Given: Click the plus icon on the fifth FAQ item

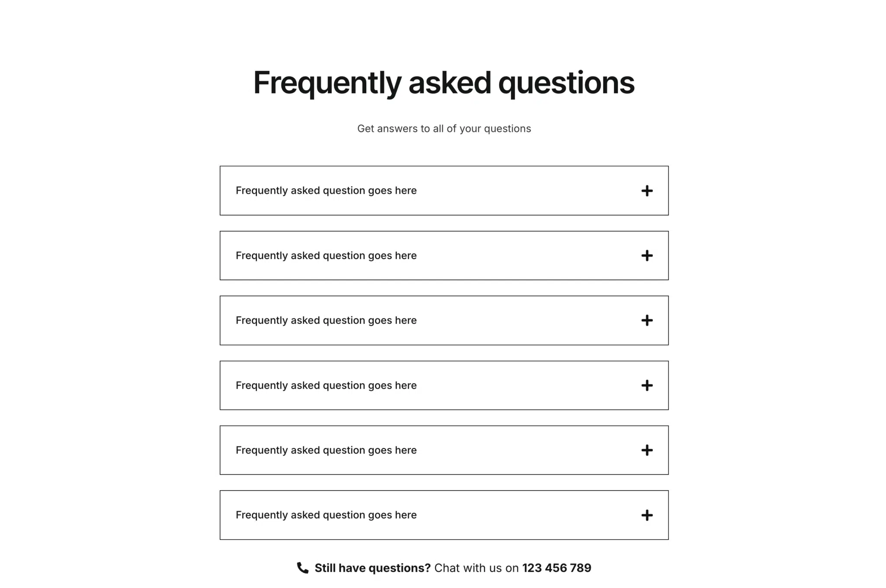Looking at the screenshot, I should click(647, 450).
